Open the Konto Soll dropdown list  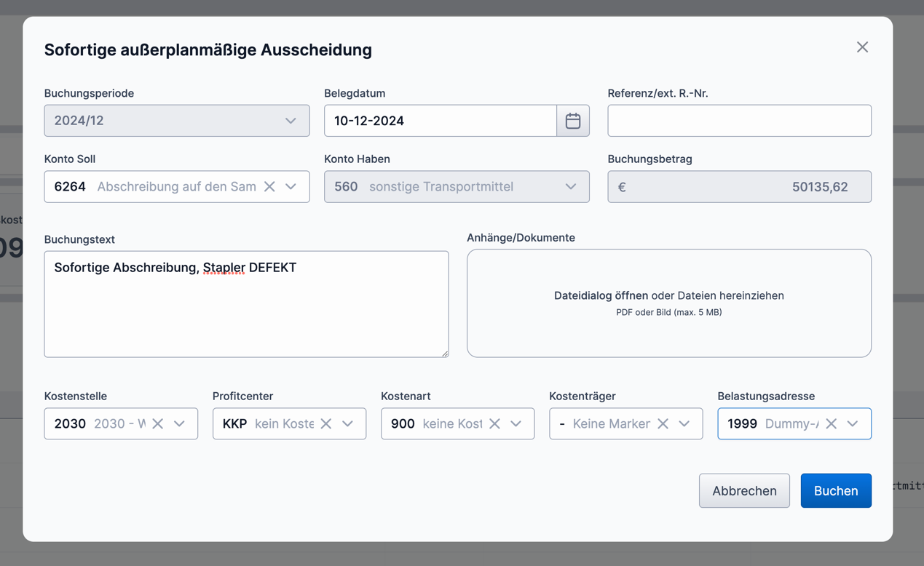pyautogui.click(x=291, y=186)
